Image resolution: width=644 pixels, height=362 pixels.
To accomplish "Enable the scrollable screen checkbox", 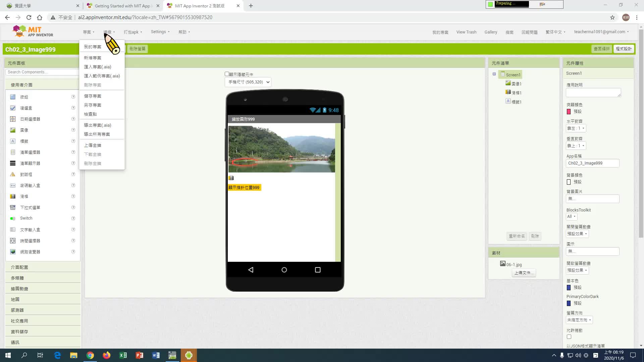I will [569, 337].
